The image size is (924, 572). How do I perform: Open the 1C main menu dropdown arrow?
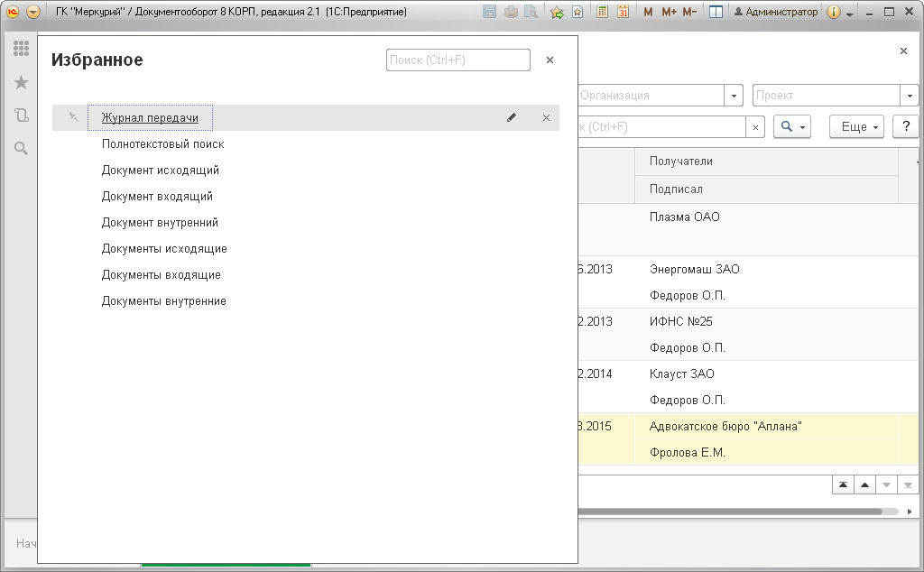33,12
